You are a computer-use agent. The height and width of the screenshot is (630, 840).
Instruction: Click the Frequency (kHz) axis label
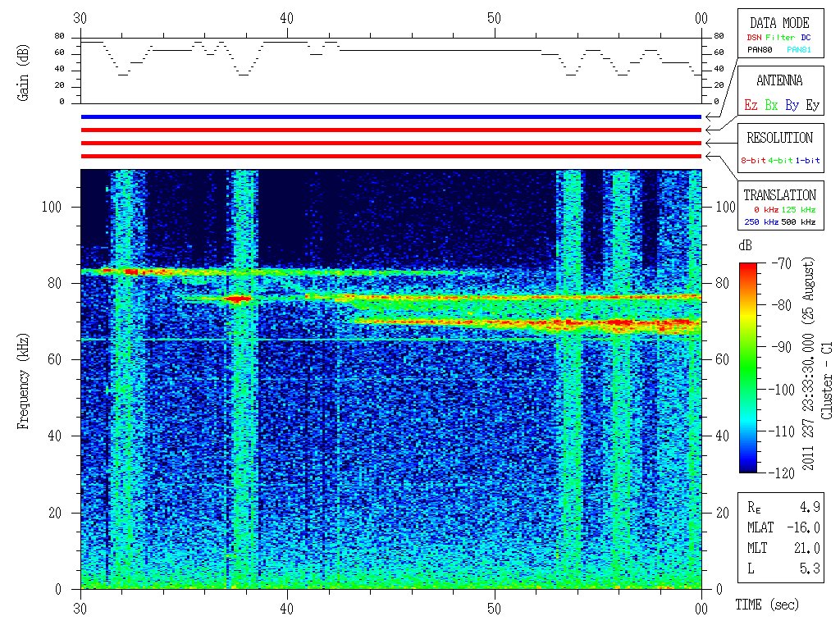(24, 378)
